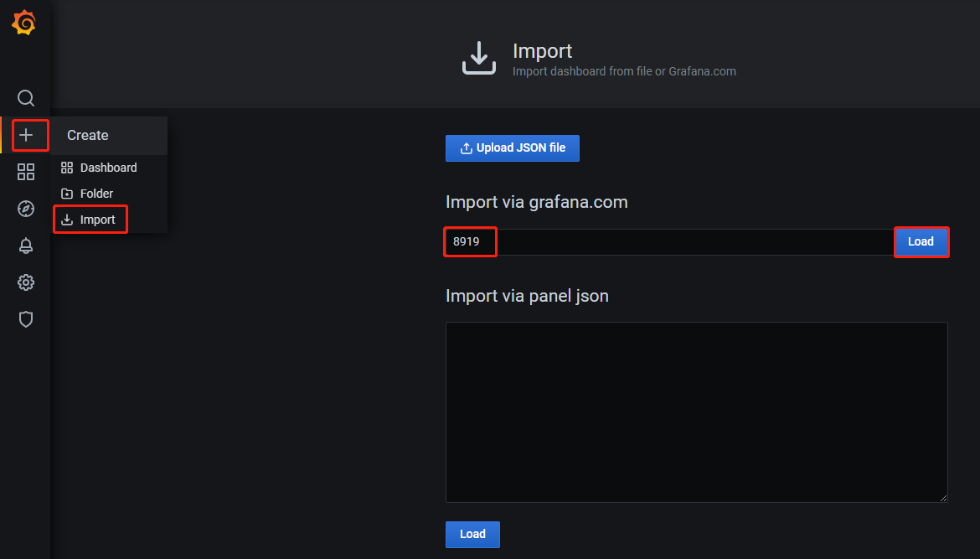Open the Configuration gear icon in sidebar
This screenshot has width=980, height=559.
click(x=26, y=282)
